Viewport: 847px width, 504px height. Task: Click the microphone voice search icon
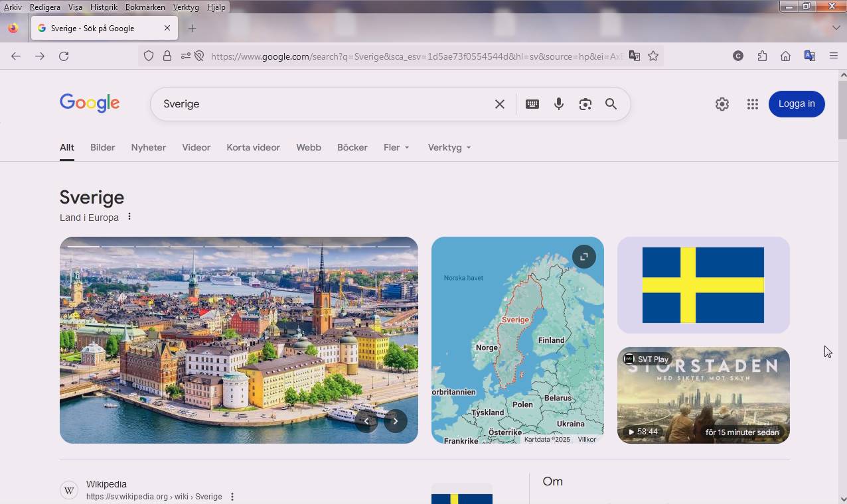pos(559,104)
